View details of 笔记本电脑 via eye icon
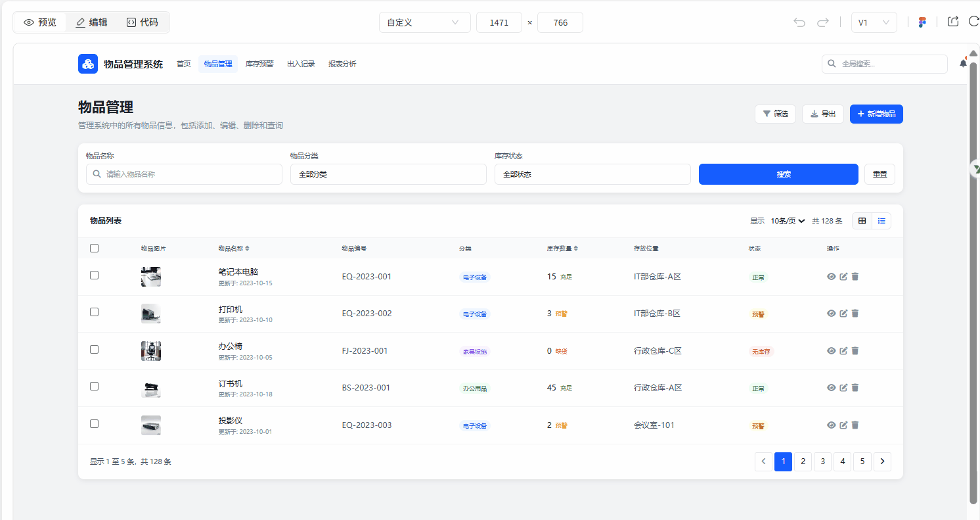 831,277
